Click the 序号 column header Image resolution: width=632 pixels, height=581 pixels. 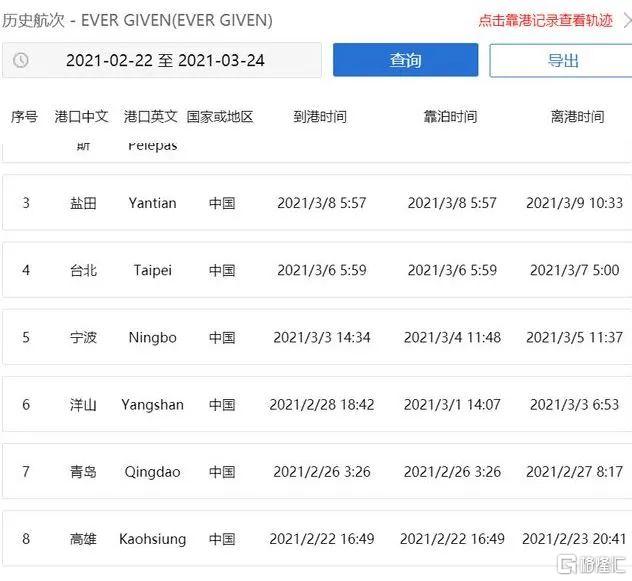point(25,117)
